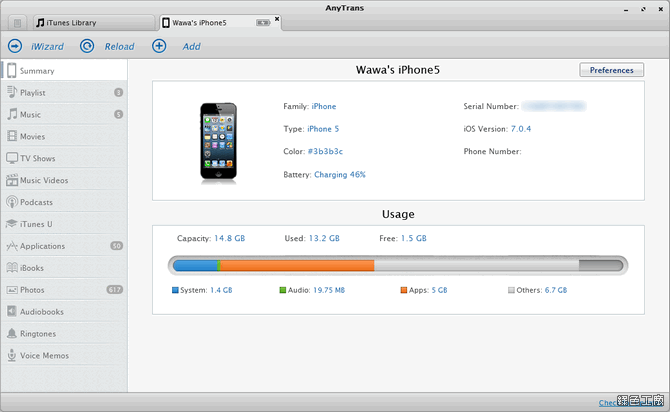The width and height of the screenshot is (670, 412).
Task: Click the orange Apps color swatch
Action: 404,290
